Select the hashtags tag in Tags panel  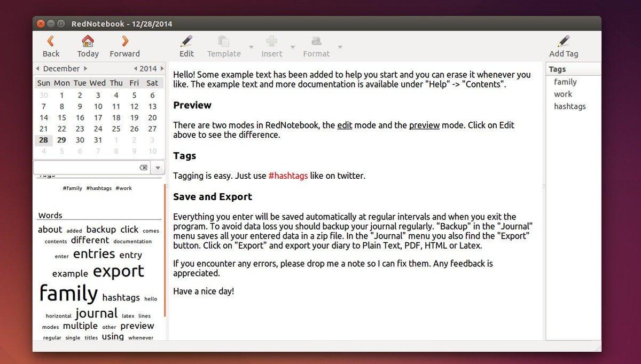point(569,106)
